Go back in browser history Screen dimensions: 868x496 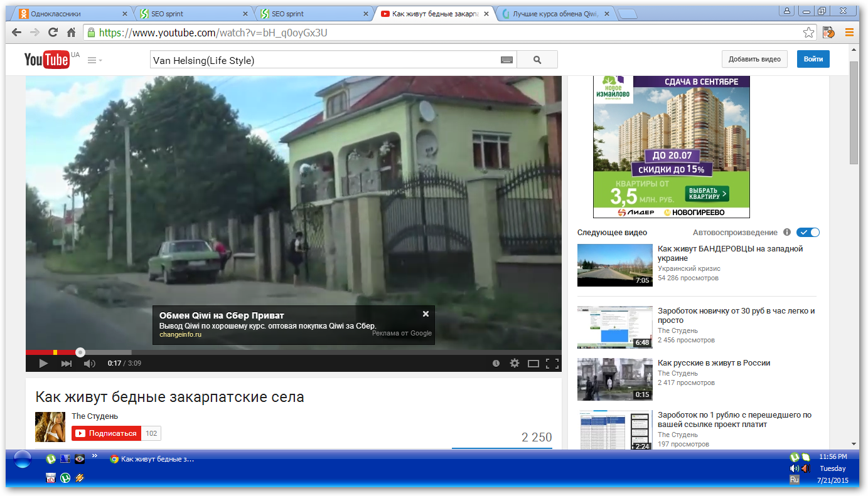point(16,33)
